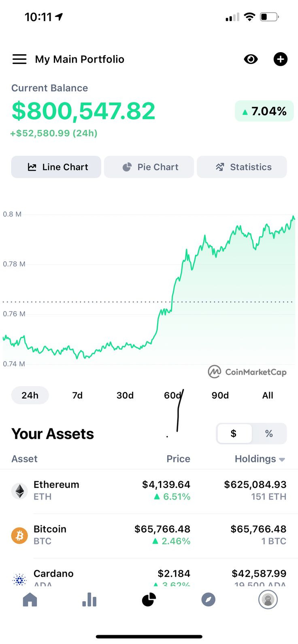This screenshot has width=298, height=644.
Task: Select the All time range
Action: click(x=268, y=395)
